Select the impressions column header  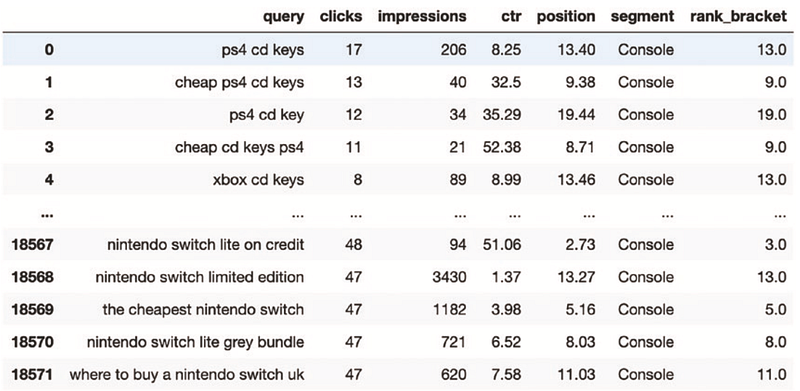click(422, 17)
